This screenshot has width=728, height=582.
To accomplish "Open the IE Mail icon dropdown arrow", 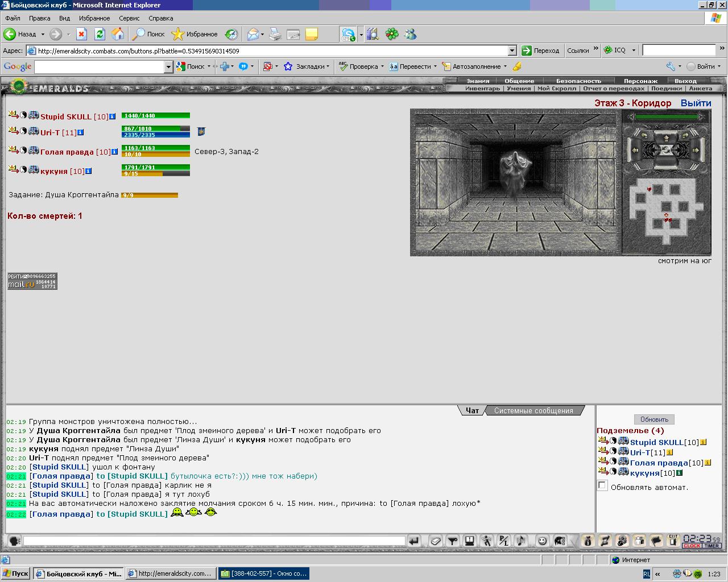I will click(262, 35).
